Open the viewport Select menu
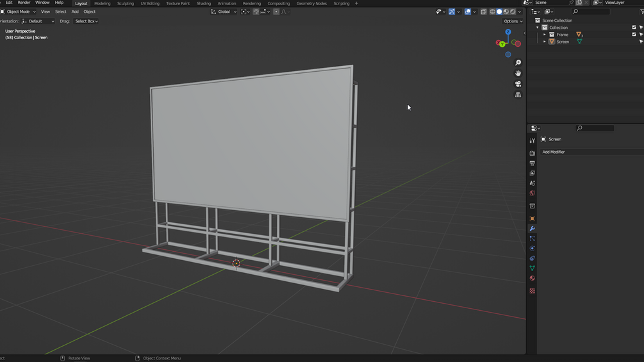Screen dimensions: 644x362 pyautogui.click(x=60, y=12)
